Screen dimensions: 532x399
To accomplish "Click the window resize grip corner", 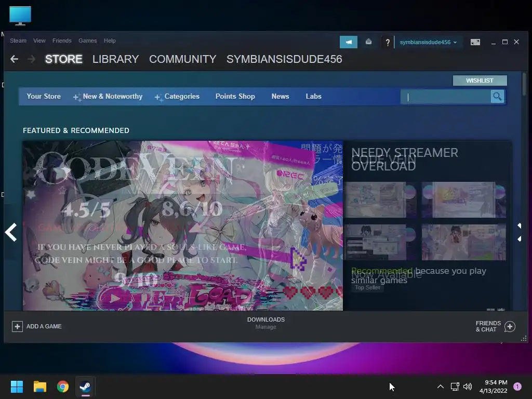I will 524,338.
